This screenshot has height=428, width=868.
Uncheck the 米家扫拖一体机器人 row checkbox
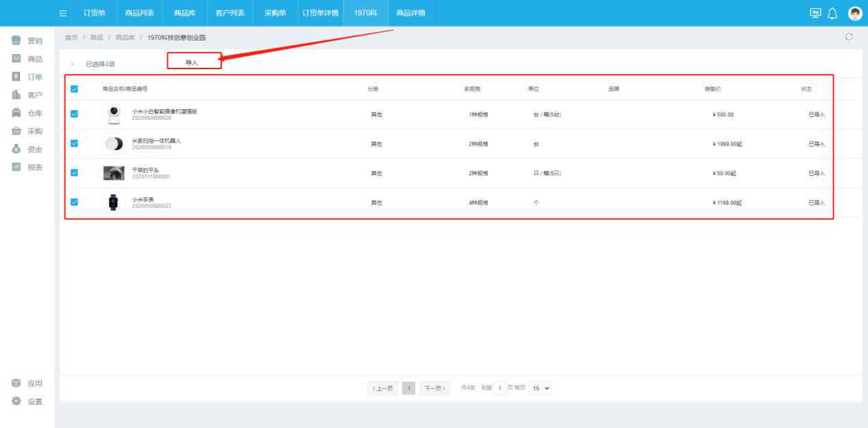point(74,143)
